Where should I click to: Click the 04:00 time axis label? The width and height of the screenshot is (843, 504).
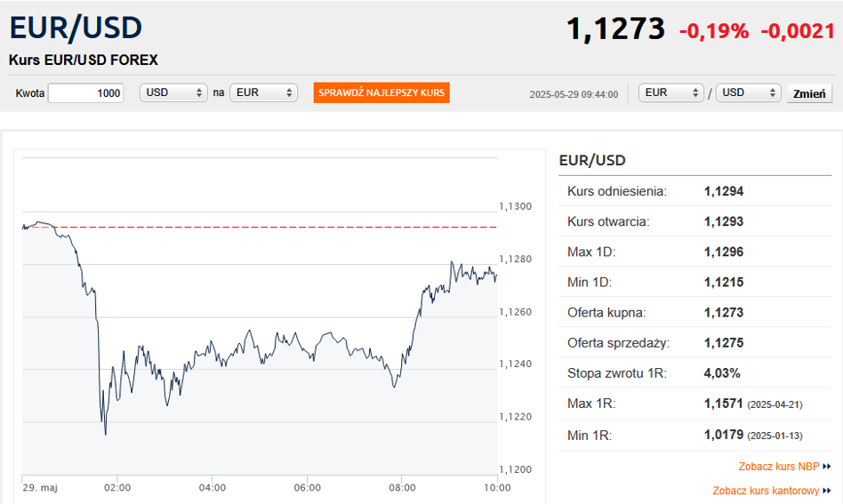pos(212,487)
